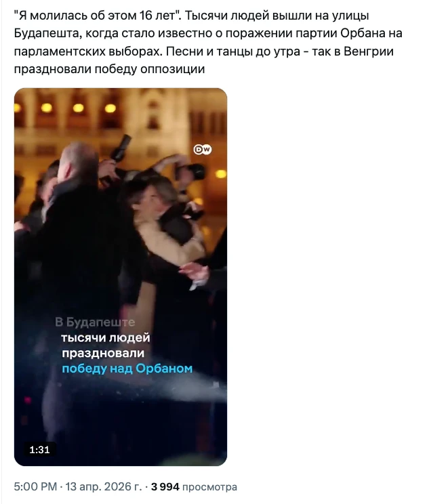Click the DW logo watermark on video
448x504 pixels.
[x=203, y=150]
